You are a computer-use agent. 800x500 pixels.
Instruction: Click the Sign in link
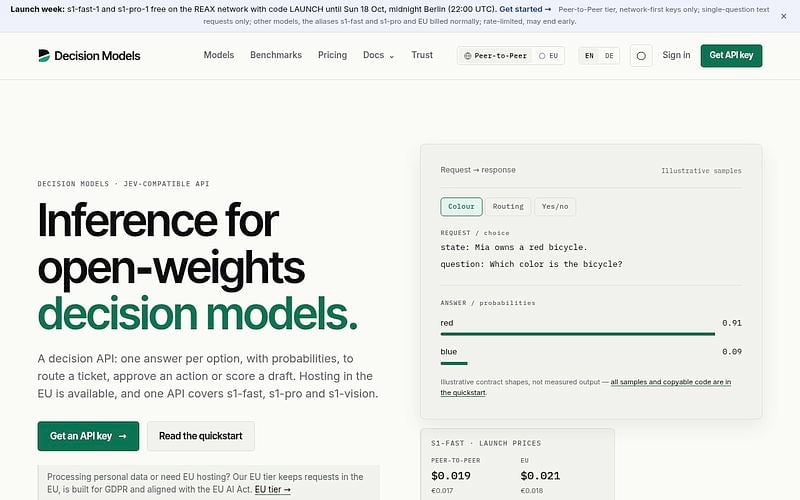676,55
